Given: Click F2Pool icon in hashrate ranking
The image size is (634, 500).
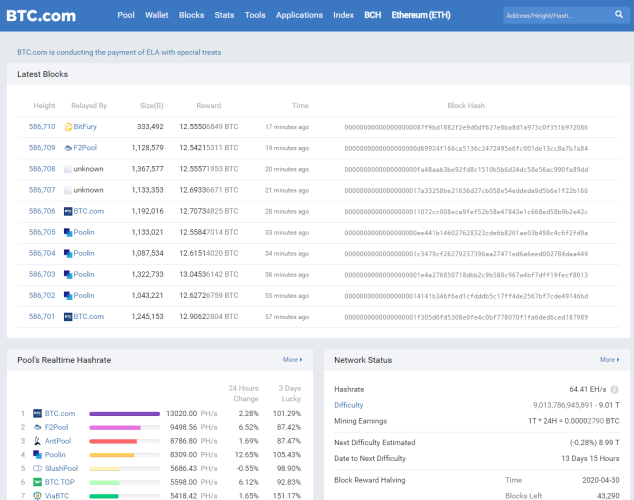Looking at the screenshot, I should click(37, 427).
